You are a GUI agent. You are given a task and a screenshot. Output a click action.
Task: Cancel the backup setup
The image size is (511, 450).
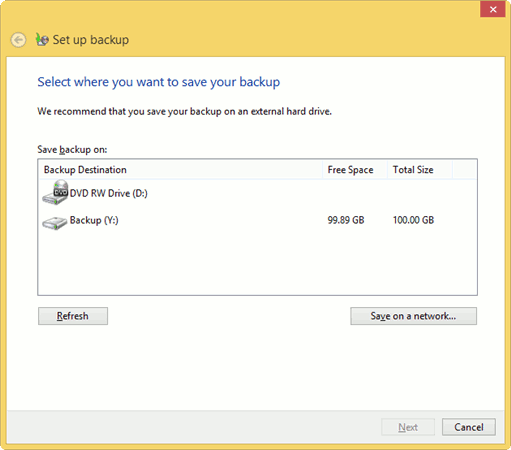tap(469, 427)
